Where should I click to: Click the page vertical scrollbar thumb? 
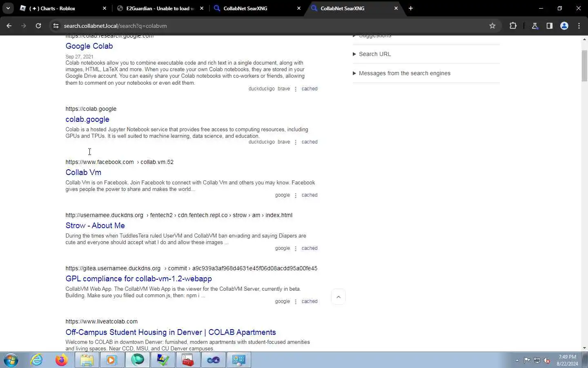click(584, 65)
